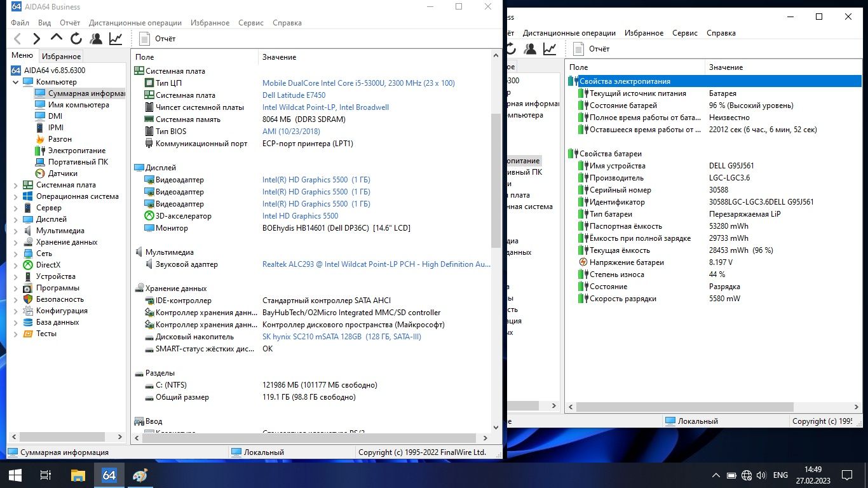Expand the Мультимедиа tree node

[16, 231]
